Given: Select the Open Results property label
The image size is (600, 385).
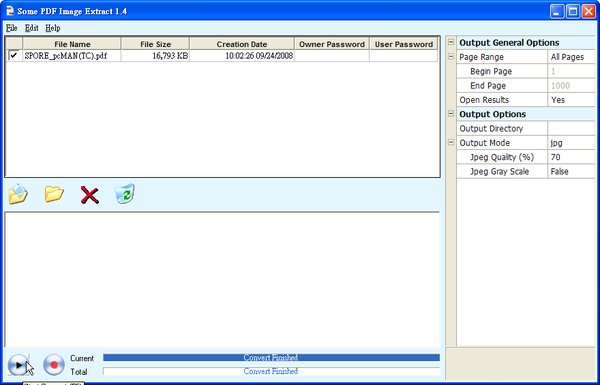Looking at the screenshot, I should 484,100.
